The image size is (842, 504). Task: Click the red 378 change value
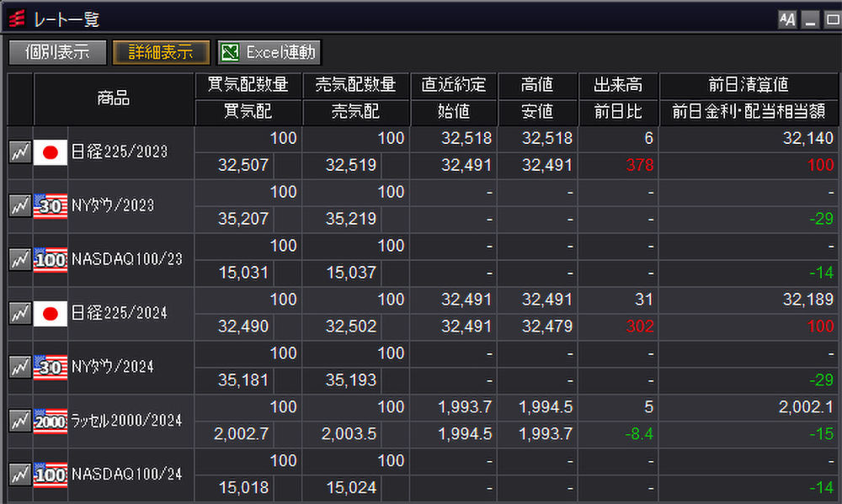(640, 165)
